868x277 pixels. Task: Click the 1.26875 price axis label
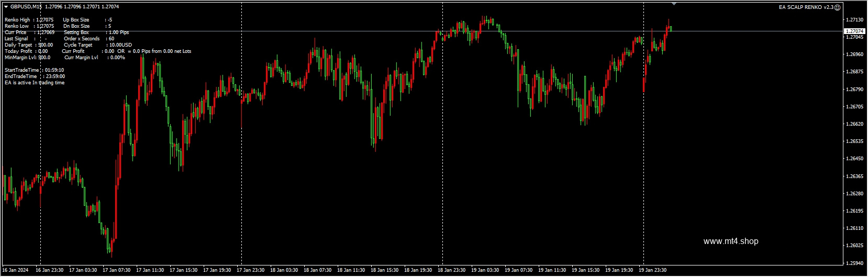point(854,72)
